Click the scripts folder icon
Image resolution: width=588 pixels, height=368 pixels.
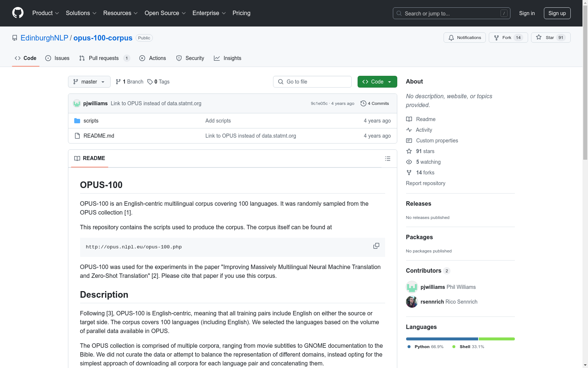(77, 121)
